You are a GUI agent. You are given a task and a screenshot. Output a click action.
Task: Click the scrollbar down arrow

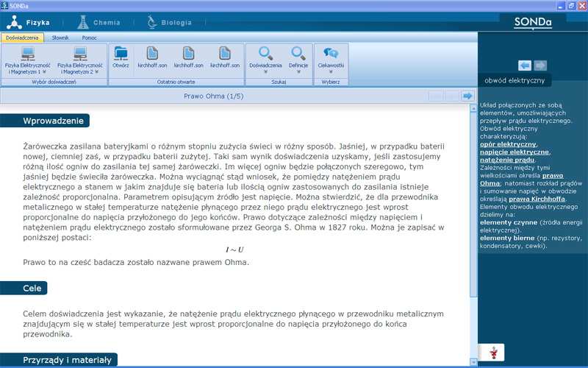tap(473, 362)
